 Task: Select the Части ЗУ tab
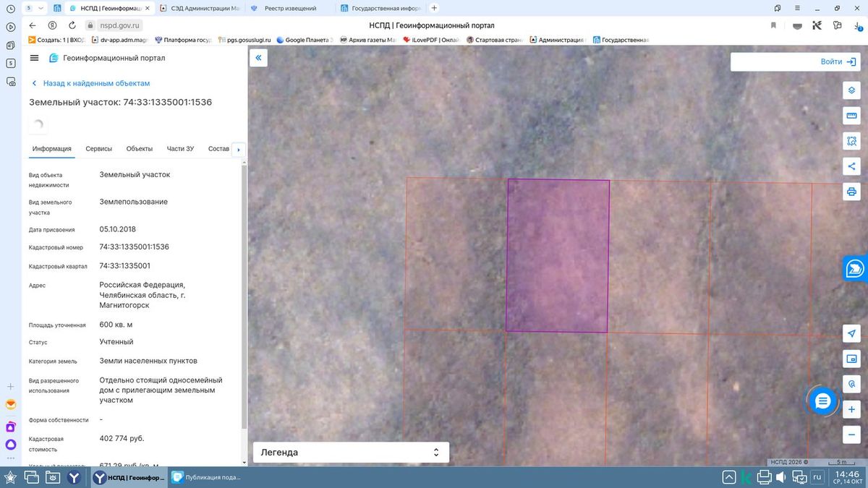180,149
